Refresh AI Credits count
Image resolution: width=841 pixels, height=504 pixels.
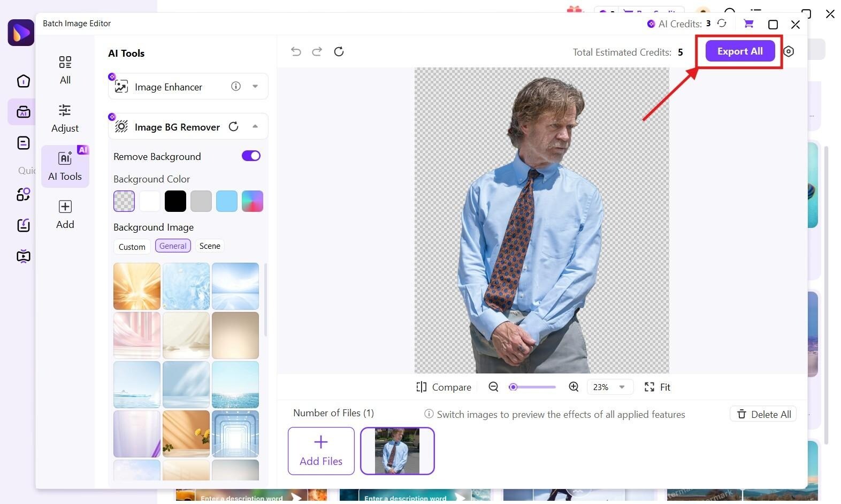722,24
